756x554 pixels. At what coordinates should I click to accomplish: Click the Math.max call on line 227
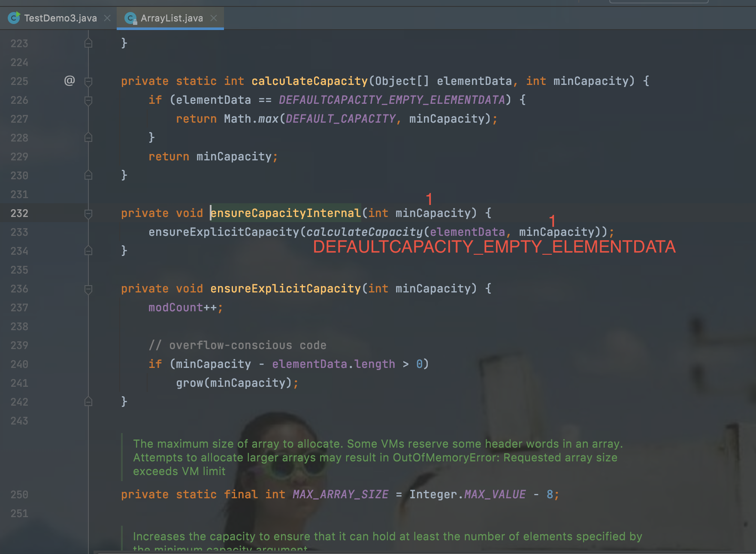click(x=251, y=119)
